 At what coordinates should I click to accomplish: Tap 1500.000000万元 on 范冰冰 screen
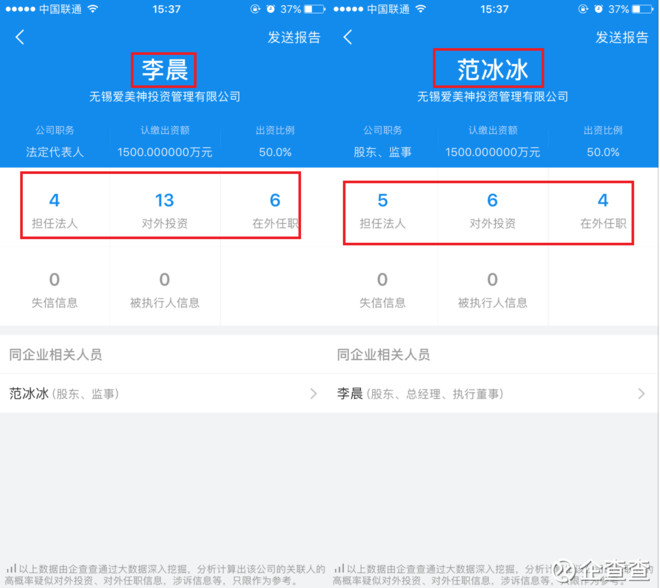pyautogui.click(x=492, y=152)
